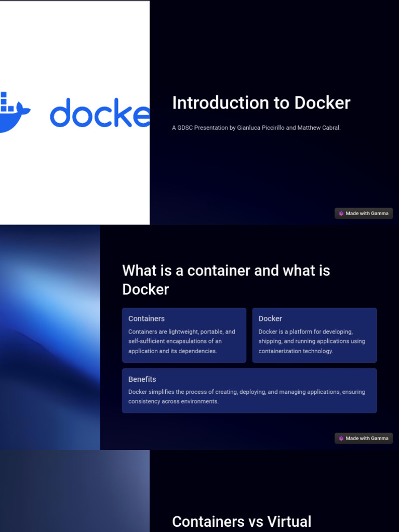Image resolution: width=399 pixels, height=532 pixels.
Task: Click the subtitle 'A GDSC Presentation by Gianluca Piccirillo'
Action: coord(256,128)
